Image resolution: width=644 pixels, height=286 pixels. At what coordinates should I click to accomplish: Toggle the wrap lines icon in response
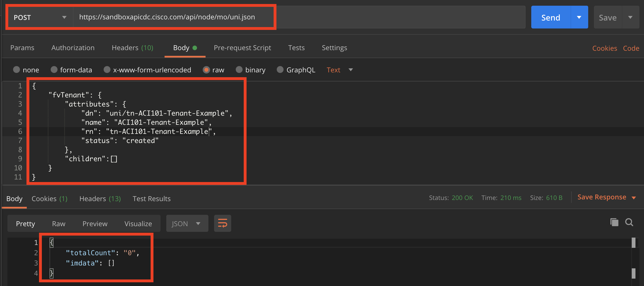(x=222, y=223)
